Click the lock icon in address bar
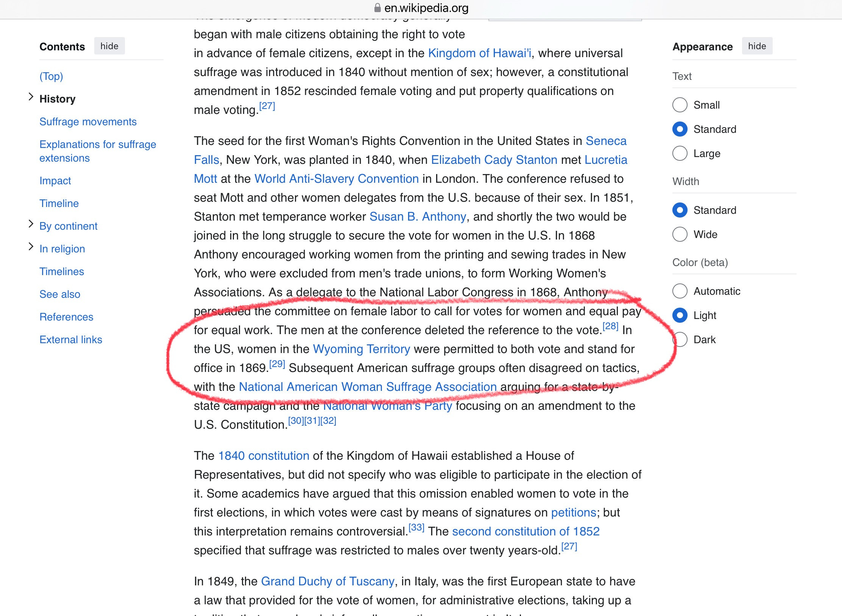This screenshot has height=616, width=842. [377, 8]
